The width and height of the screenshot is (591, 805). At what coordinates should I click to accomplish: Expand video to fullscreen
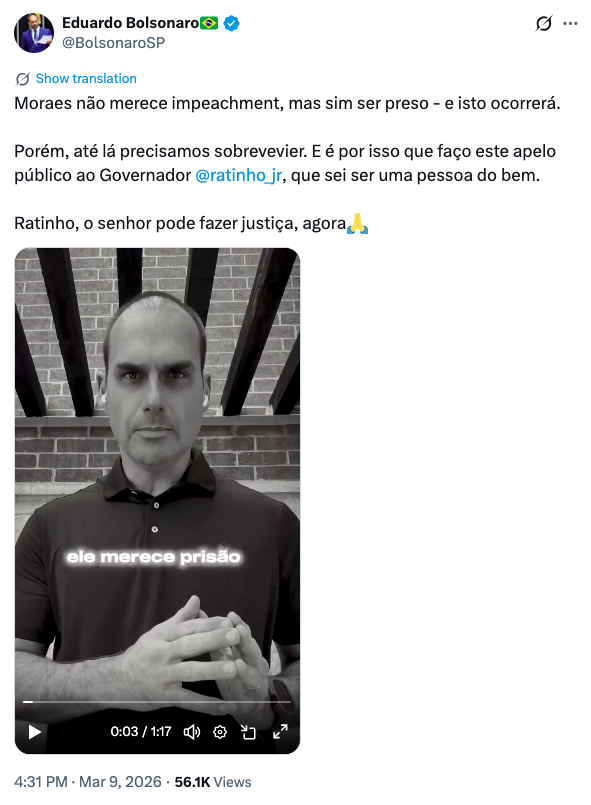pos(280,732)
